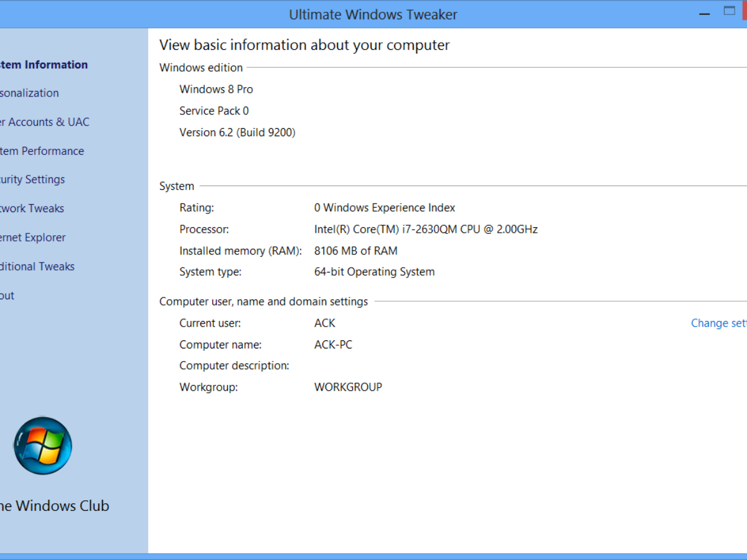The width and height of the screenshot is (747, 560).
Task: Click the Processor label
Action: click(x=204, y=230)
